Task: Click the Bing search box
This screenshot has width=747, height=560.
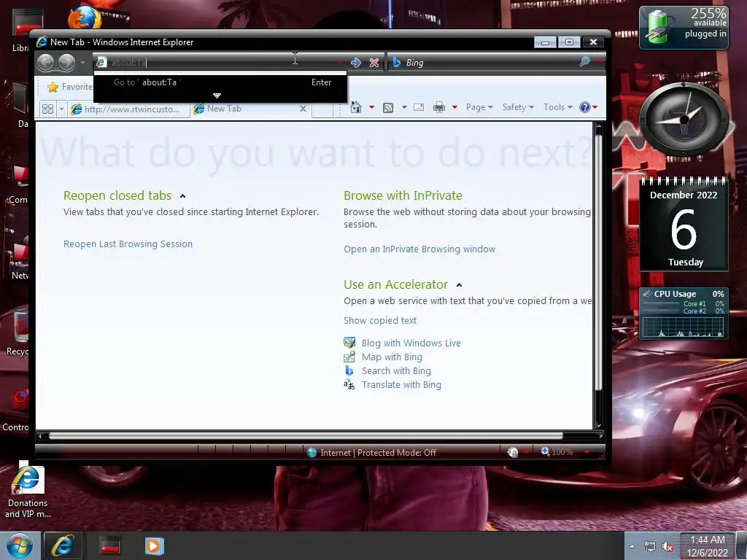Action: point(483,63)
